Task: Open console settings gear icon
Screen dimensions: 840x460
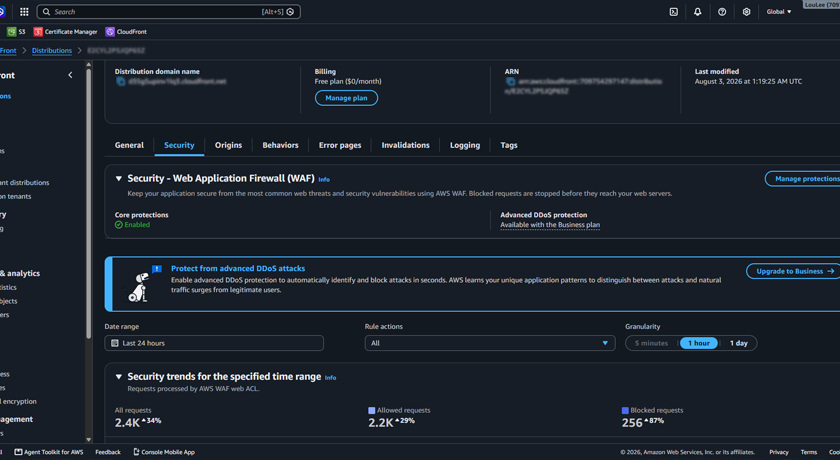Action: (746, 12)
